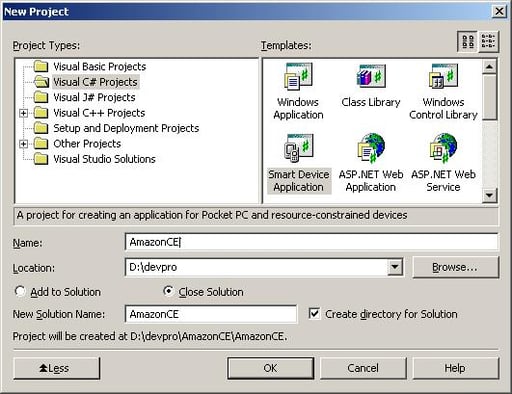Click the Visual Basic Projects folder icon
Image resolution: width=512 pixels, height=394 pixels.
point(41,66)
